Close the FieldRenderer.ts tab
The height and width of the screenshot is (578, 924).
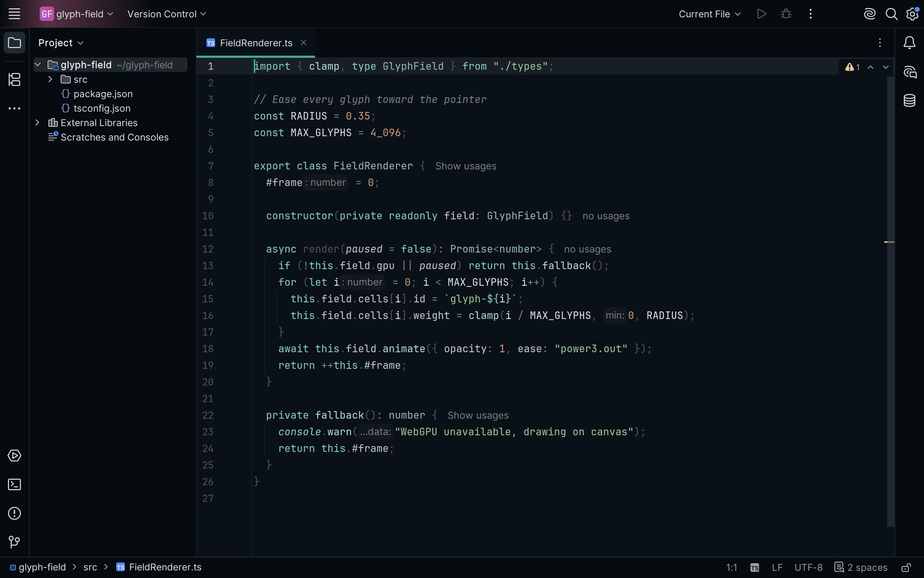point(304,43)
